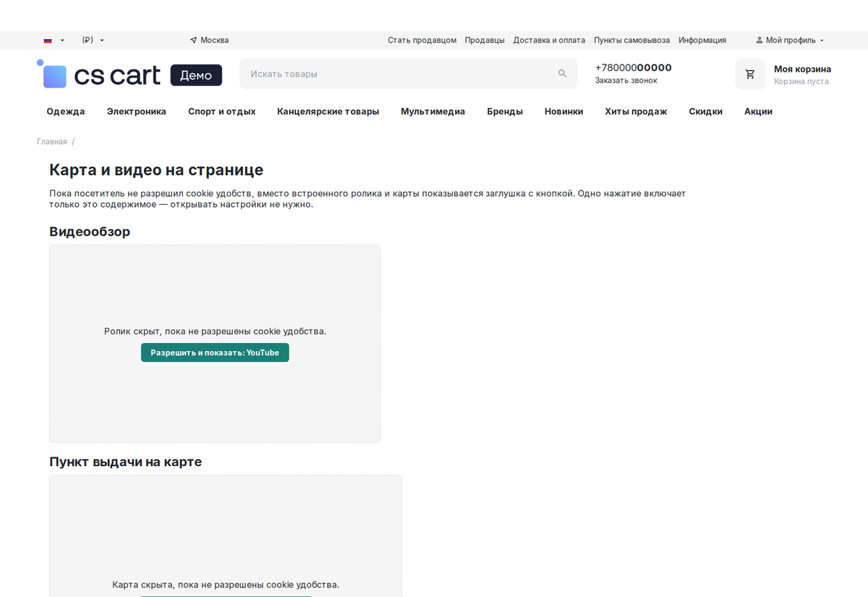Click the profile person icon
The image size is (868, 597).
pos(759,41)
